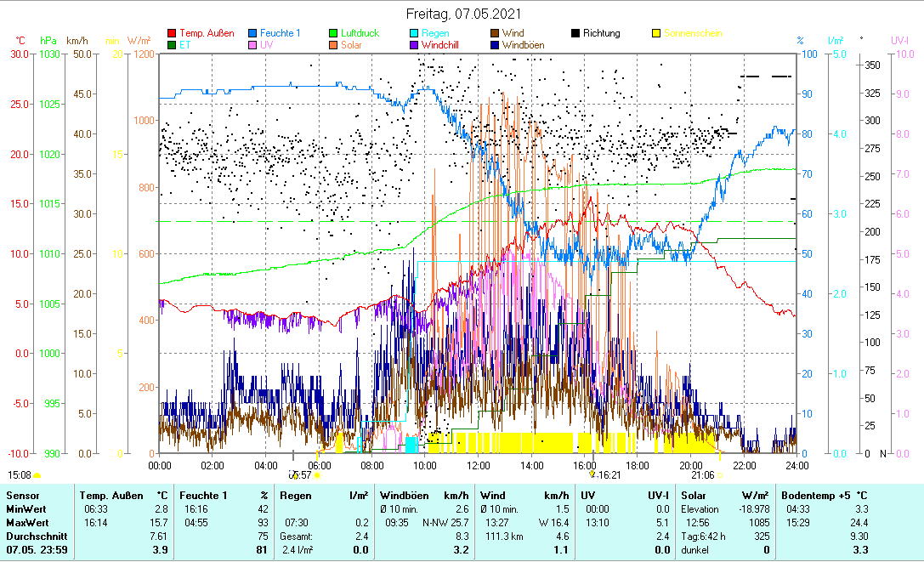Click the green ET legend label

click(184, 45)
